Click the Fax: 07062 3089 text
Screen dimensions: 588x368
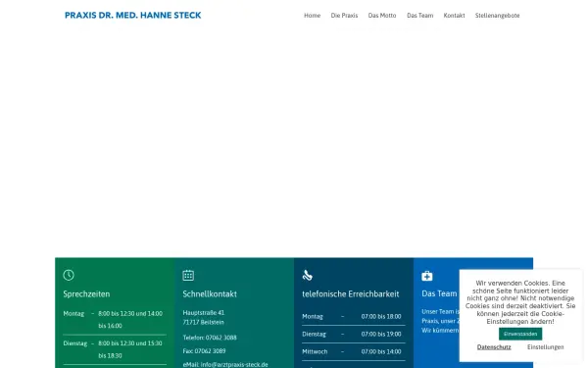pos(205,351)
